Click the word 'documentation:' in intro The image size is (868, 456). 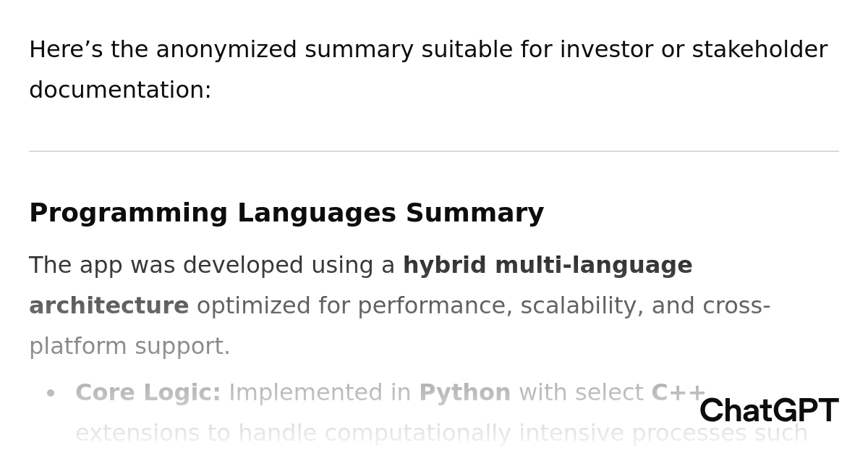coord(120,90)
